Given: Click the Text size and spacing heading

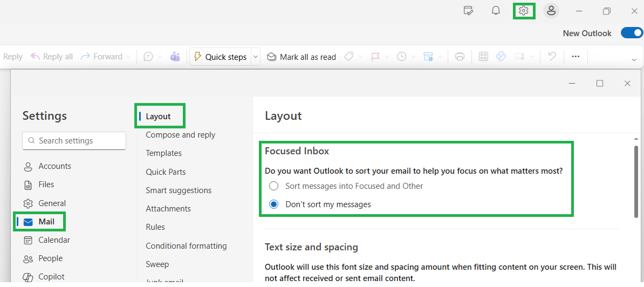Looking at the screenshot, I should tap(311, 247).
